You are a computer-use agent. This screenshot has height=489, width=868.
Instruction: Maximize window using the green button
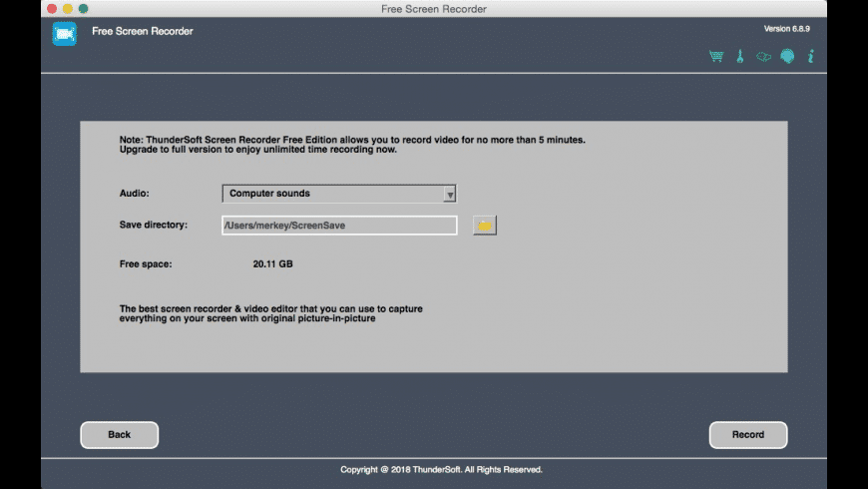click(x=83, y=8)
